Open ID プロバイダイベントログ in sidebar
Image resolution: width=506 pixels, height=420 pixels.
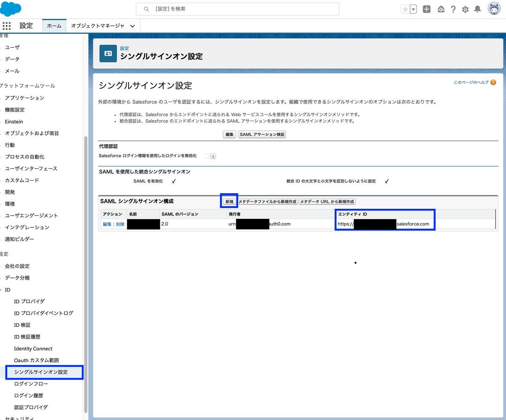point(43,313)
